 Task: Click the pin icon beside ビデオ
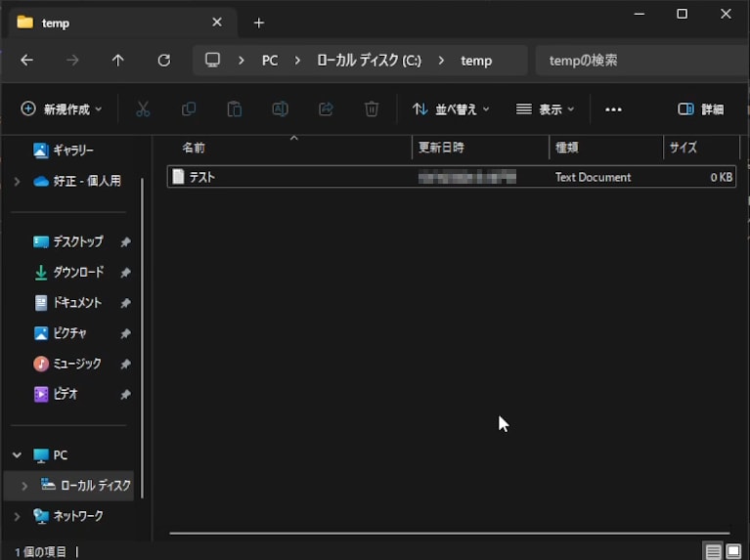125,395
